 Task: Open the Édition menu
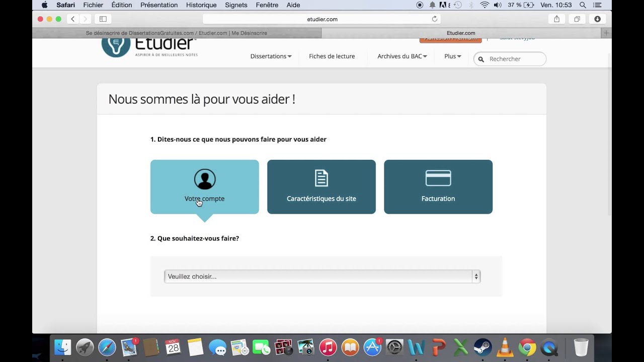coord(122,5)
